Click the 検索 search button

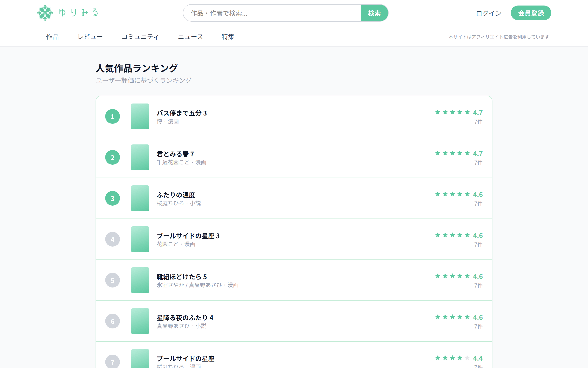click(374, 13)
